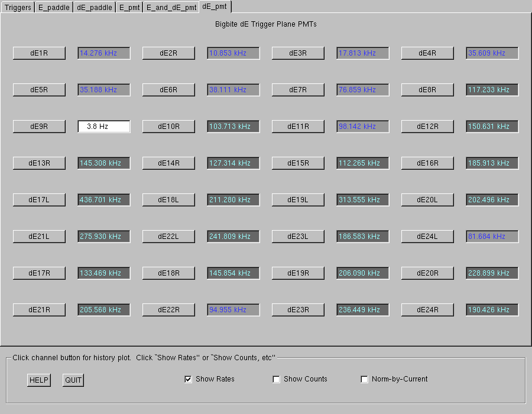Open the E_and_dE_pmt tab
Screen dimensions: 532x414
point(171,7)
